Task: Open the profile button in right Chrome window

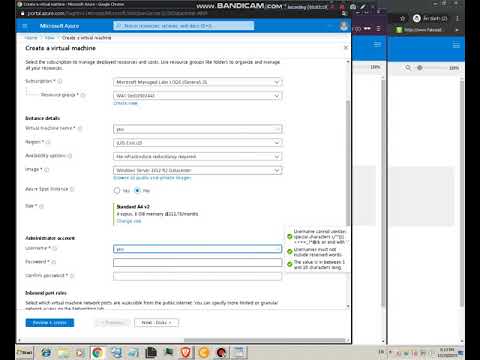Action: [x=430, y=18]
